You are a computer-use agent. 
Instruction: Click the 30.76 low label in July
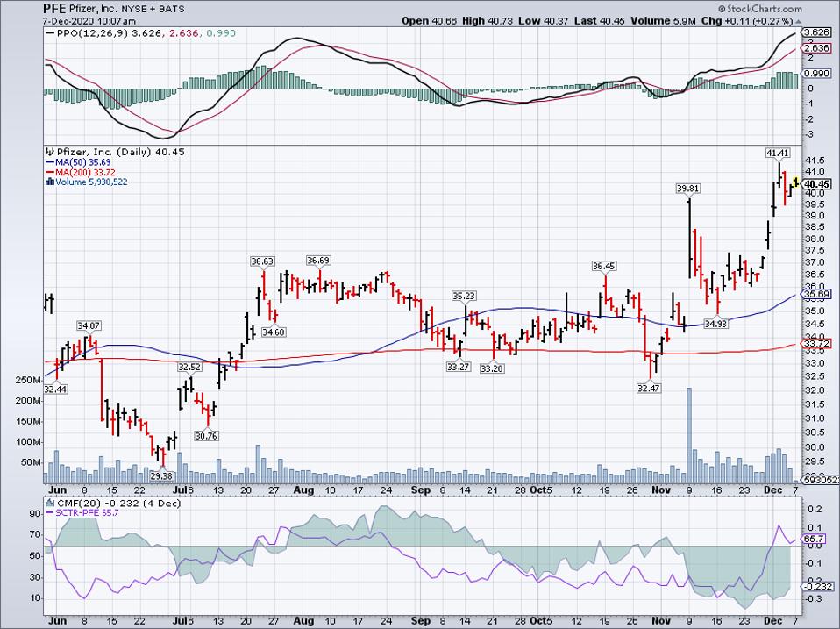pyautogui.click(x=206, y=436)
